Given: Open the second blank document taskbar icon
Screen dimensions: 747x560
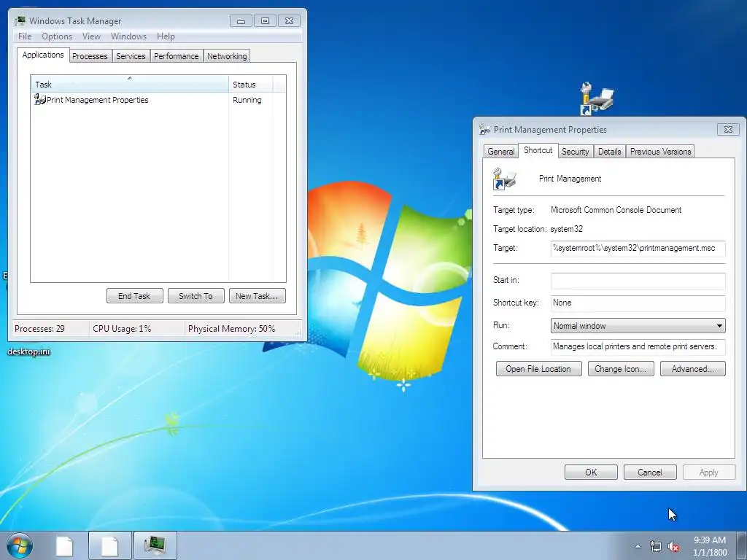Looking at the screenshot, I should pos(109,545).
